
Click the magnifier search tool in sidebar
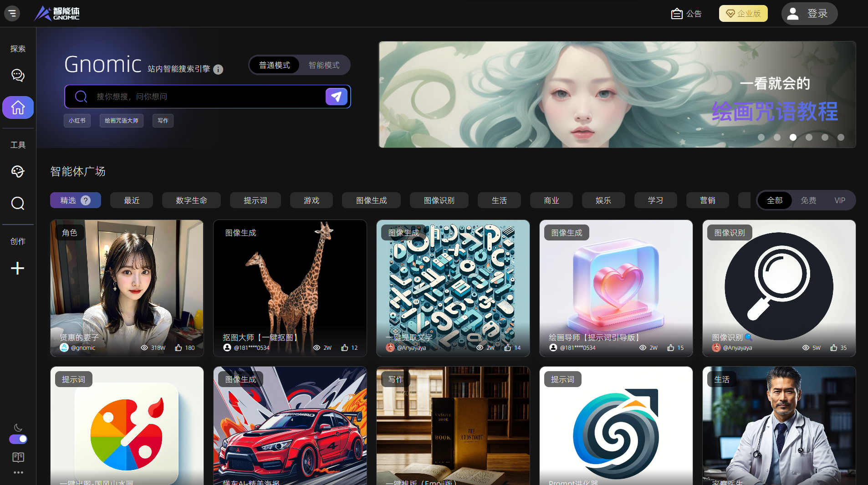click(18, 203)
